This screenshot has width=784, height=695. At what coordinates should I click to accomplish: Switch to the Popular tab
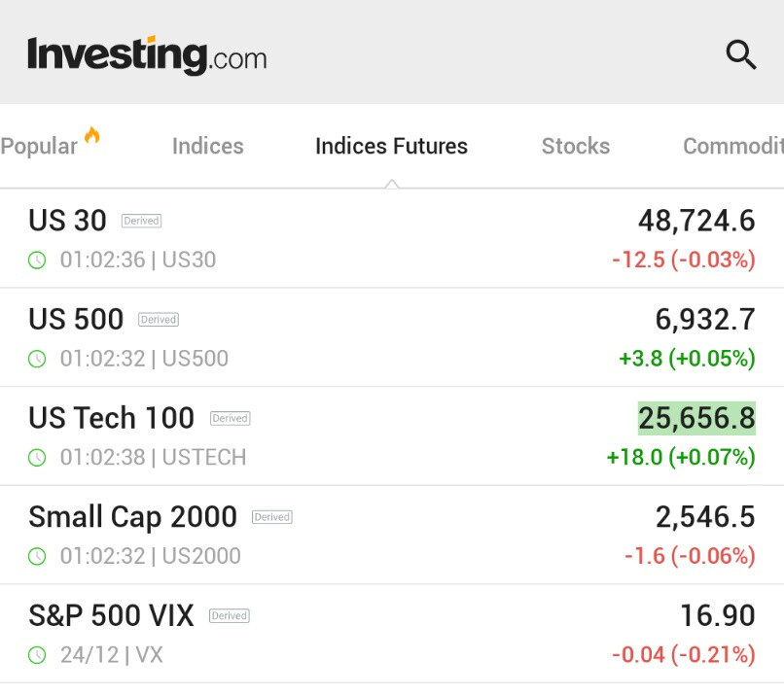pyautogui.click(x=39, y=147)
